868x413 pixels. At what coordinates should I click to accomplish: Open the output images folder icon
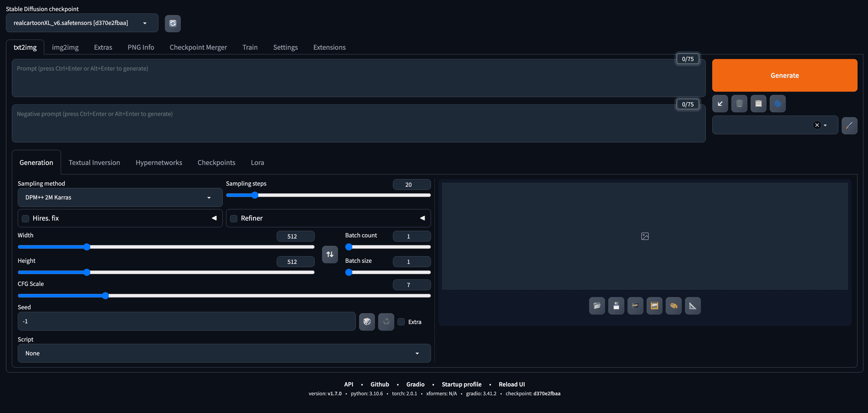pyautogui.click(x=597, y=306)
